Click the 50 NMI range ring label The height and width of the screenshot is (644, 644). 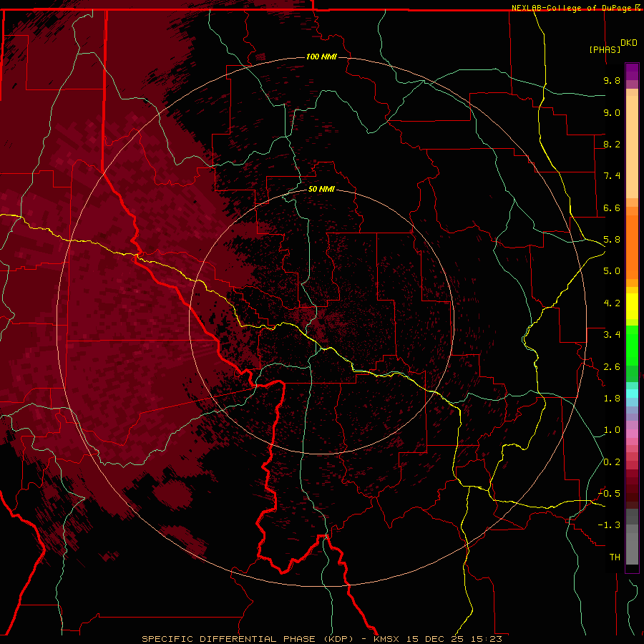321,189
